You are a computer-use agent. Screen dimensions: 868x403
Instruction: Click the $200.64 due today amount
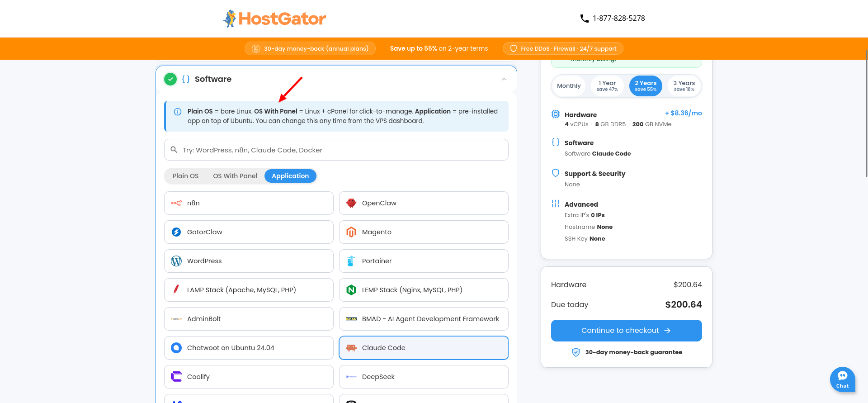tap(684, 304)
